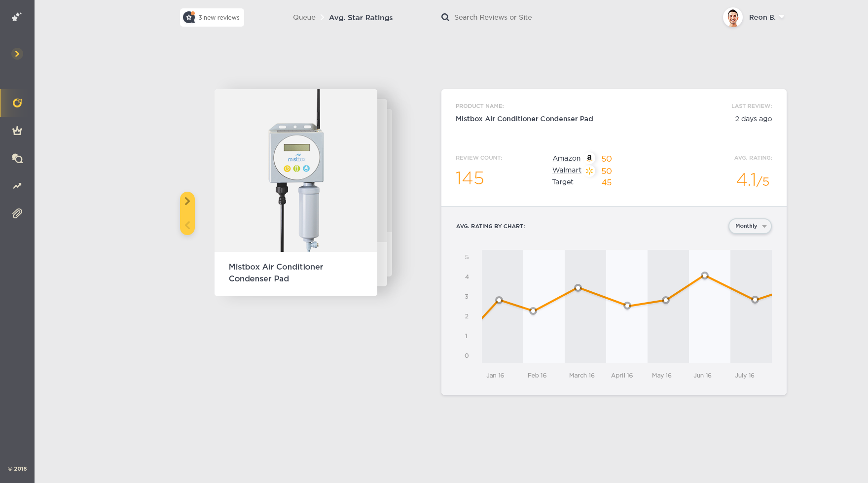Screen dimensions: 868x483
Task: Go to next product with yellow arrow
Action: pyautogui.click(x=187, y=201)
